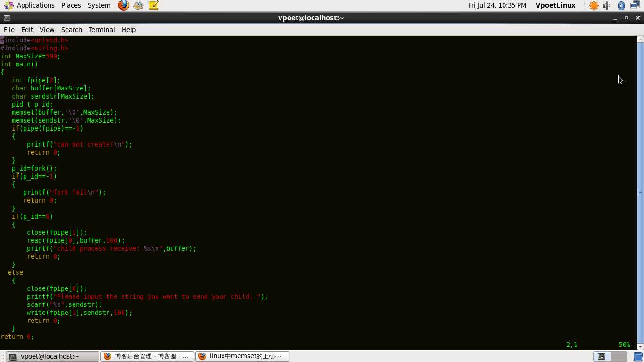The image size is (644, 362).
Task: Click the else keyword line
Action: point(16,272)
